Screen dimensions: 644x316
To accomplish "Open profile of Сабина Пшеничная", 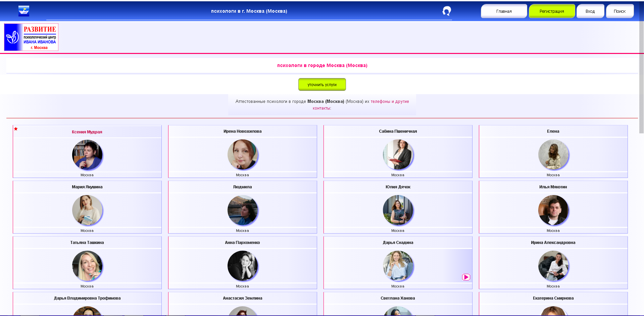I will [x=398, y=131].
